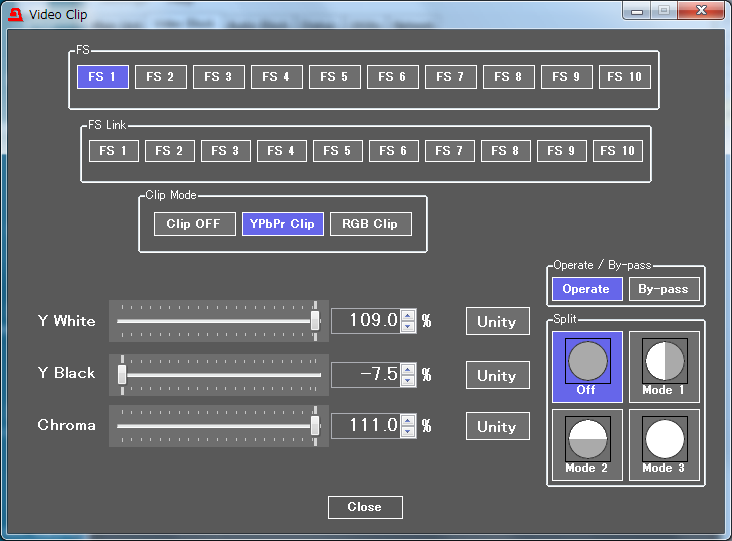
Task: Activate Operate mode
Action: pyautogui.click(x=586, y=289)
